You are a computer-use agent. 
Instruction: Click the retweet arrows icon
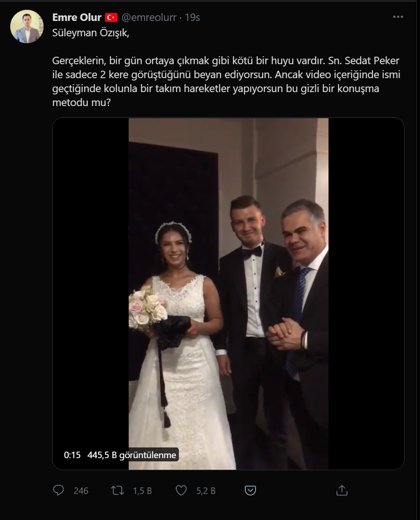pos(117,490)
